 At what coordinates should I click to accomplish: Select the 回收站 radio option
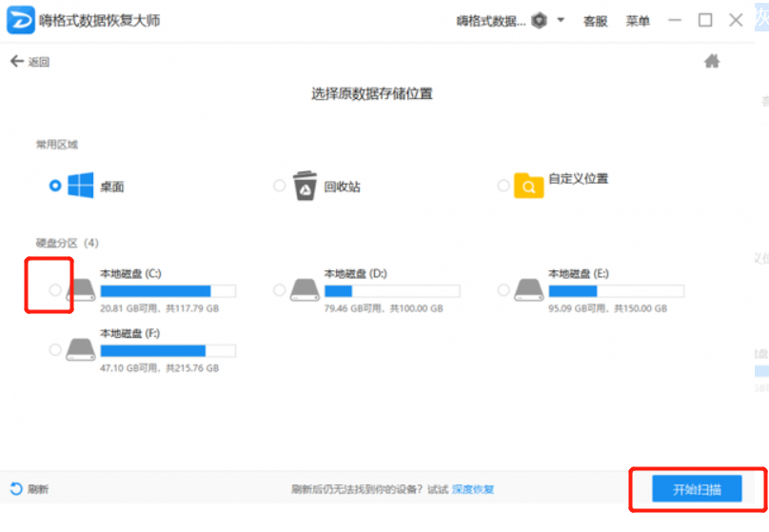(279, 186)
